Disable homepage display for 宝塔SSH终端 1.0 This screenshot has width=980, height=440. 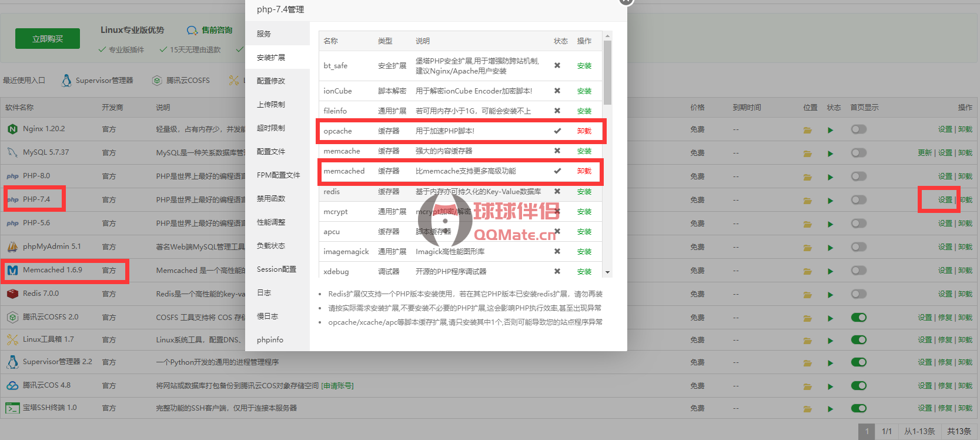[859, 408]
